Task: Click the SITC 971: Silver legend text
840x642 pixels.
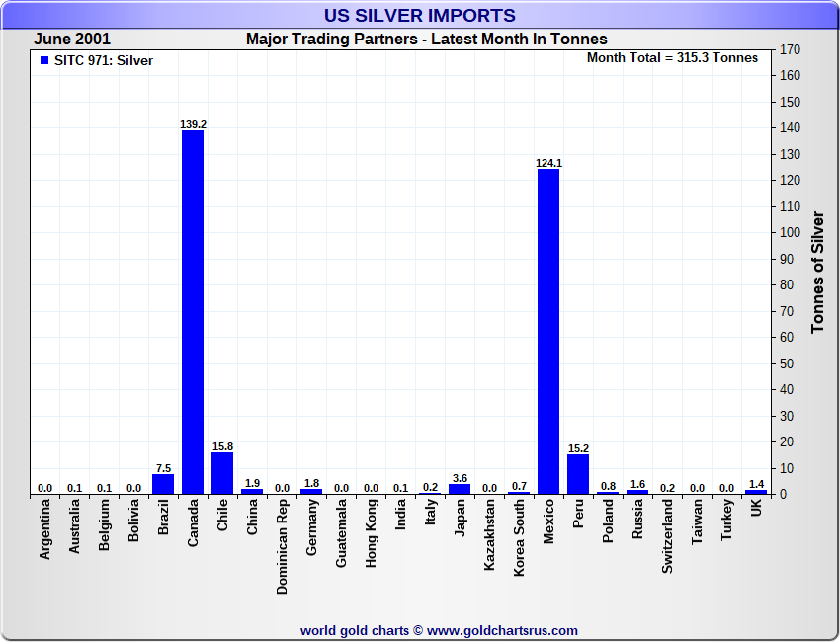Action: [104, 60]
